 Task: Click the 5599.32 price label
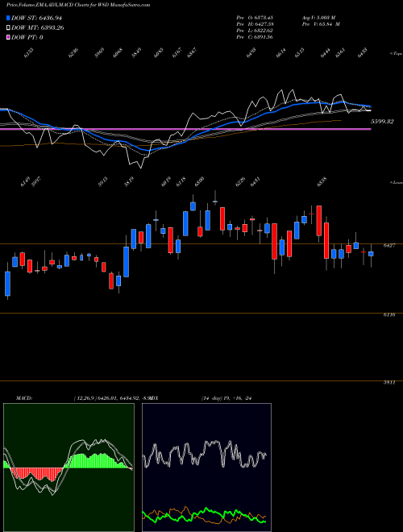pos(382,122)
